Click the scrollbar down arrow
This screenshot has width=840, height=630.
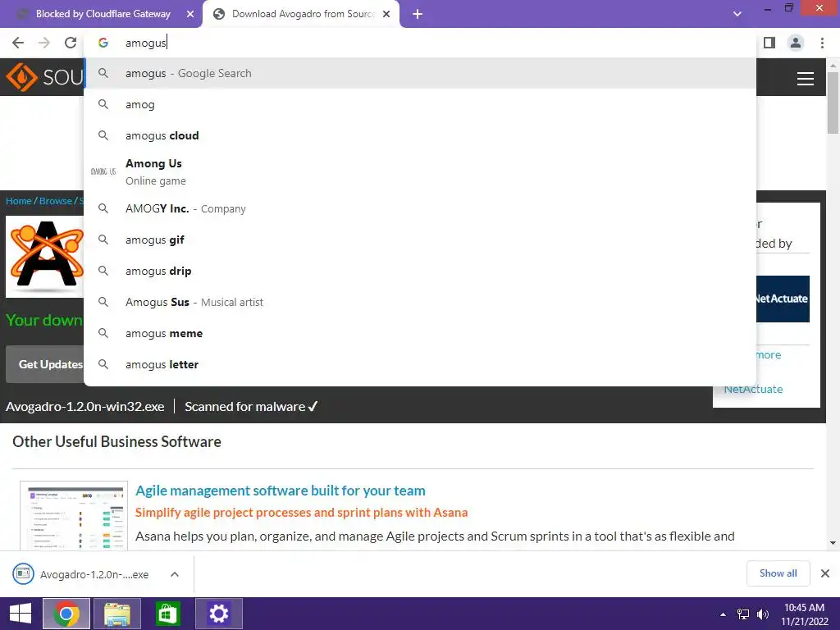[833, 543]
